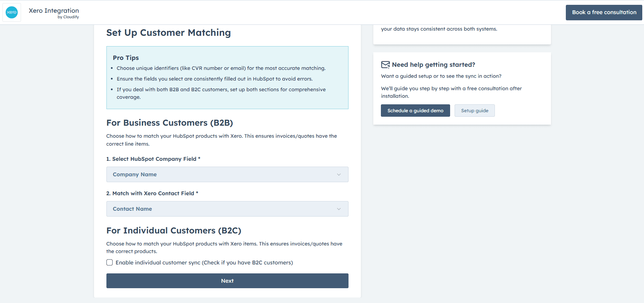Click the 'by Cloudify' subtitle
This screenshot has height=303, width=644.
point(68,17)
